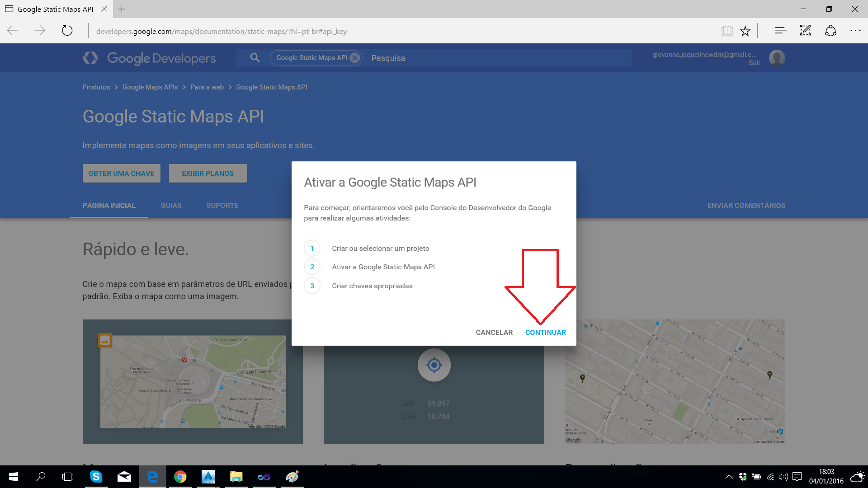This screenshot has width=868, height=488.
Task: Click the volume tray icon
Action: [x=783, y=477]
